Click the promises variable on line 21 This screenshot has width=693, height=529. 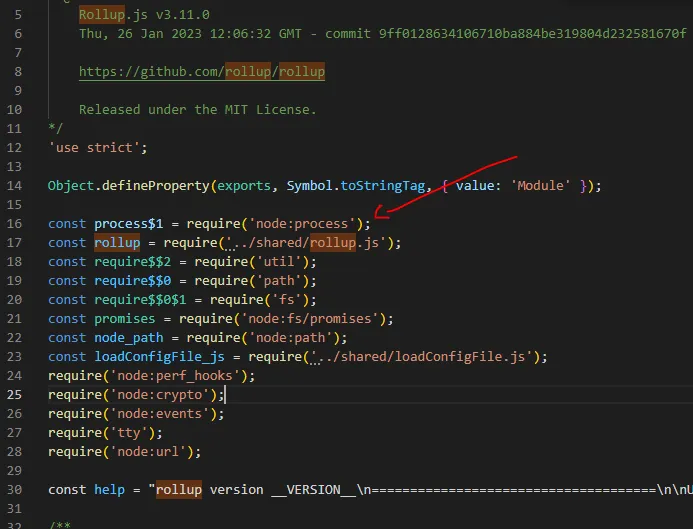[125, 319]
